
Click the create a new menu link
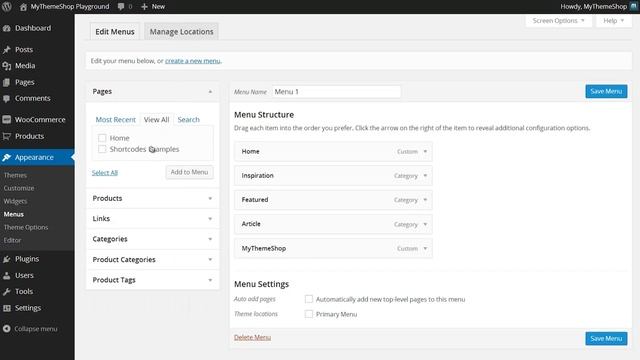coord(193,61)
